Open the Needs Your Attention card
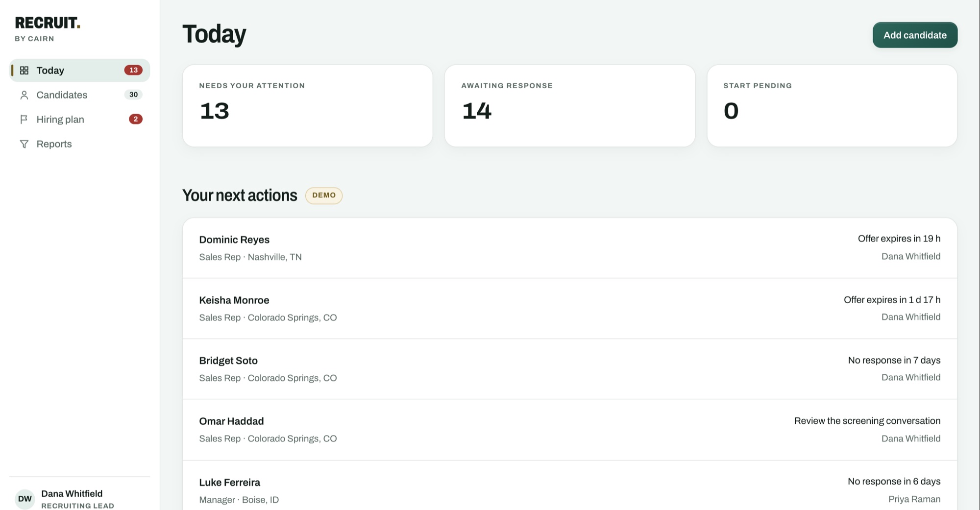The height and width of the screenshot is (510, 980). tap(308, 106)
